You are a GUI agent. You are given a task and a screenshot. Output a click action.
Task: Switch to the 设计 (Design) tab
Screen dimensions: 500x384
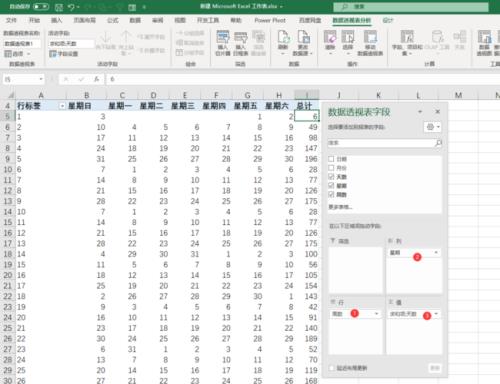(x=388, y=20)
